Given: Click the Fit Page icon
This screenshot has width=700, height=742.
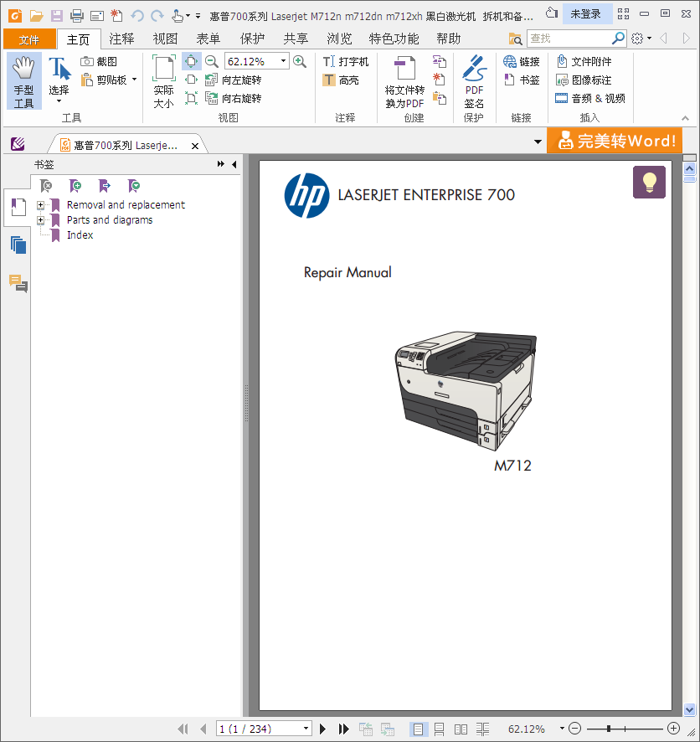Looking at the screenshot, I should tap(191, 61).
